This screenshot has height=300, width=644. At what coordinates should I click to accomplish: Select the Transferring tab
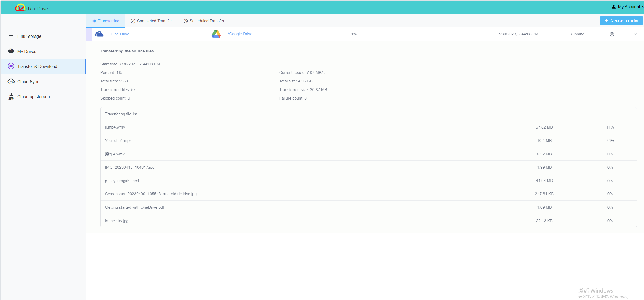coord(105,21)
